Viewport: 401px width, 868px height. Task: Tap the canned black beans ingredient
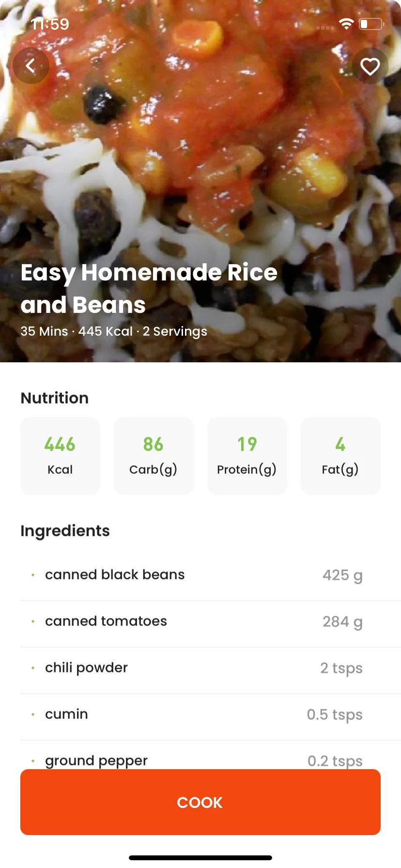(x=211, y=575)
